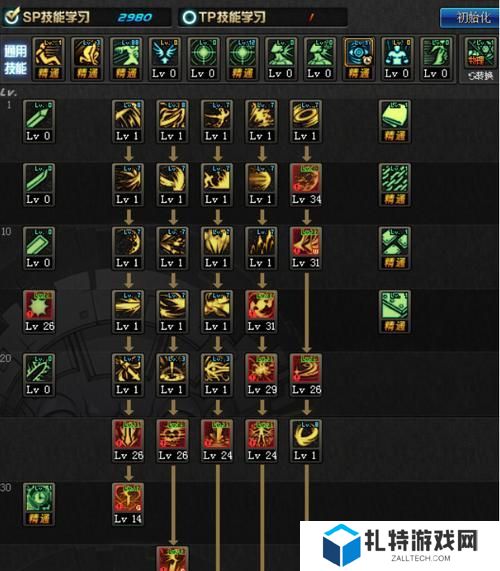Screen dimensions: 500x571
Task: Click the green leaf skill beside level 20
Action: click(39, 375)
